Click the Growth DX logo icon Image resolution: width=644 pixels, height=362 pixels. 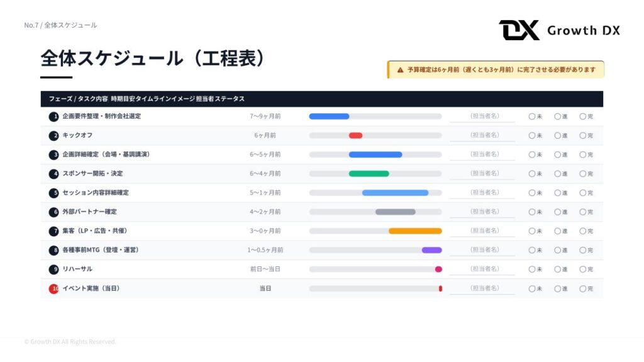519,30
